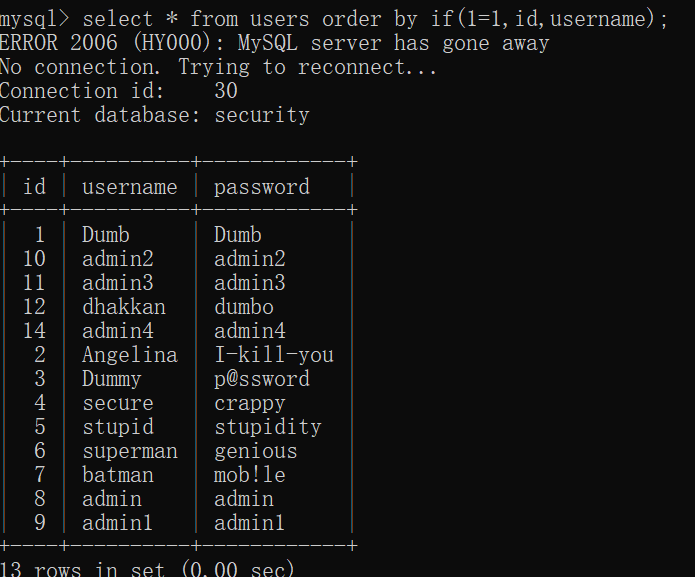Click the username cell 'Angelina'
Image resolution: width=695 pixels, height=577 pixels.
pyautogui.click(x=129, y=355)
